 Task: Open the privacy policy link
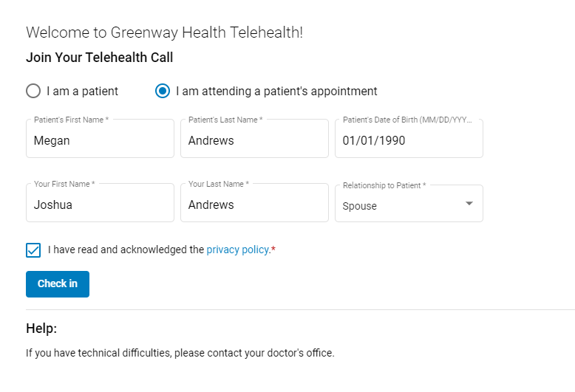pos(238,250)
